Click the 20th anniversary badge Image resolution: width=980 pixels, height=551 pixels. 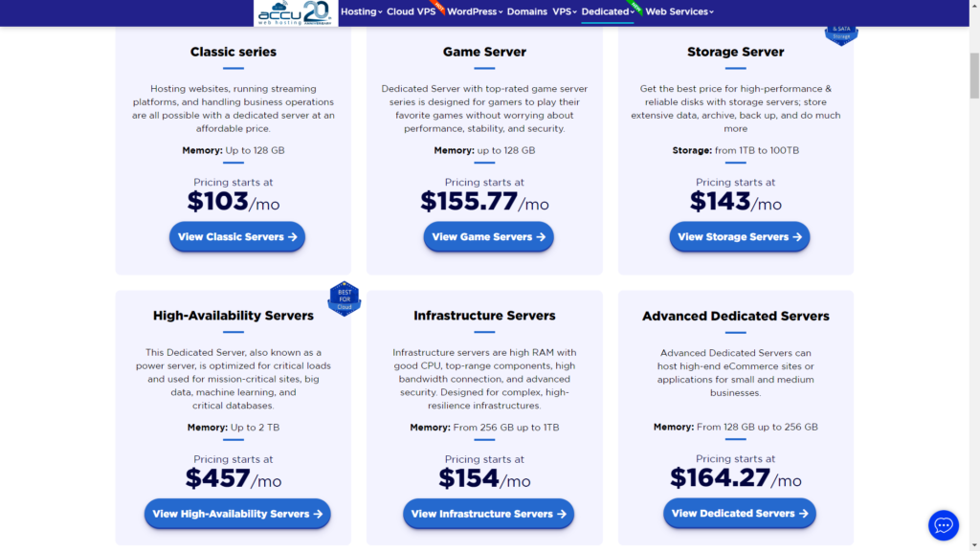(316, 12)
